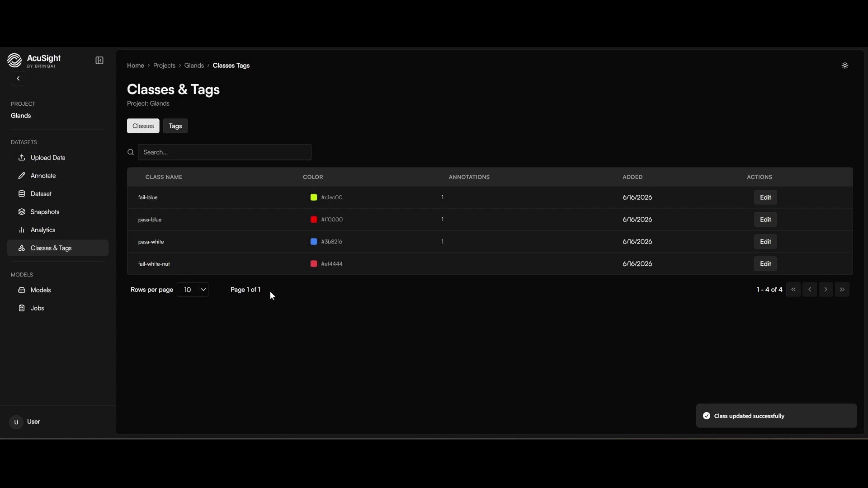Edit the pass-blue class
The width and height of the screenshot is (868, 488).
[x=765, y=220]
